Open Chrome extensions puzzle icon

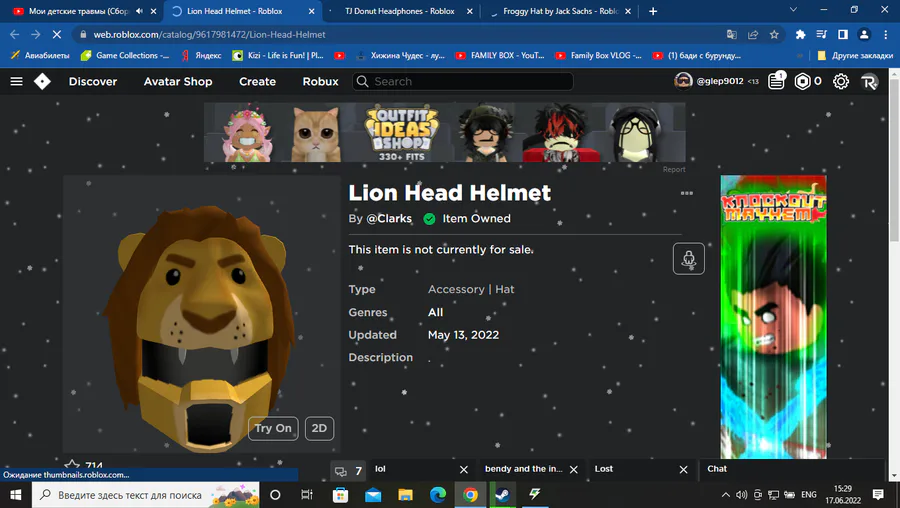pyautogui.click(x=800, y=34)
